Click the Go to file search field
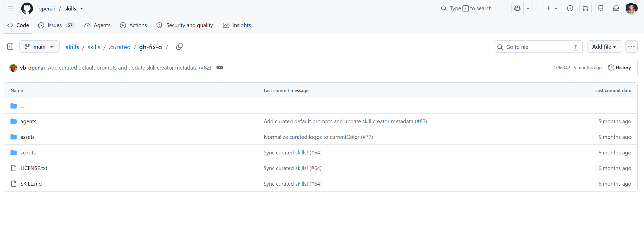Image resolution: width=644 pixels, height=235 pixels. coord(538,47)
